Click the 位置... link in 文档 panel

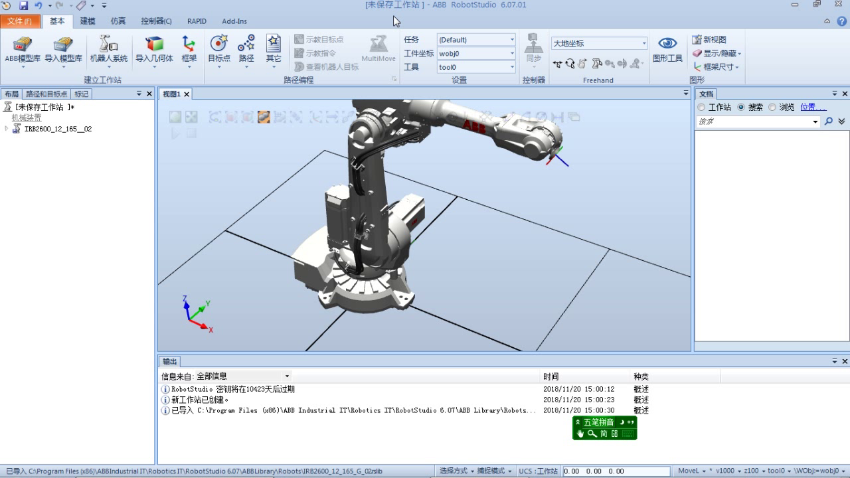[813, 107]
